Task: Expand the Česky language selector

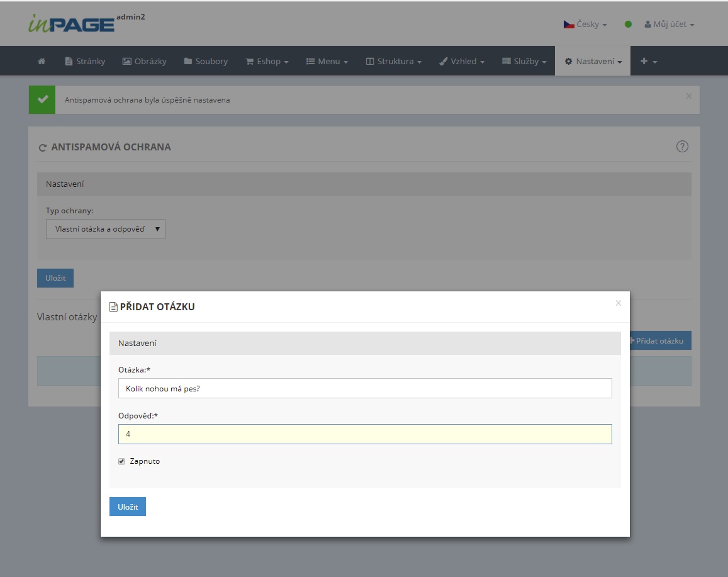Action: (585, 25)
